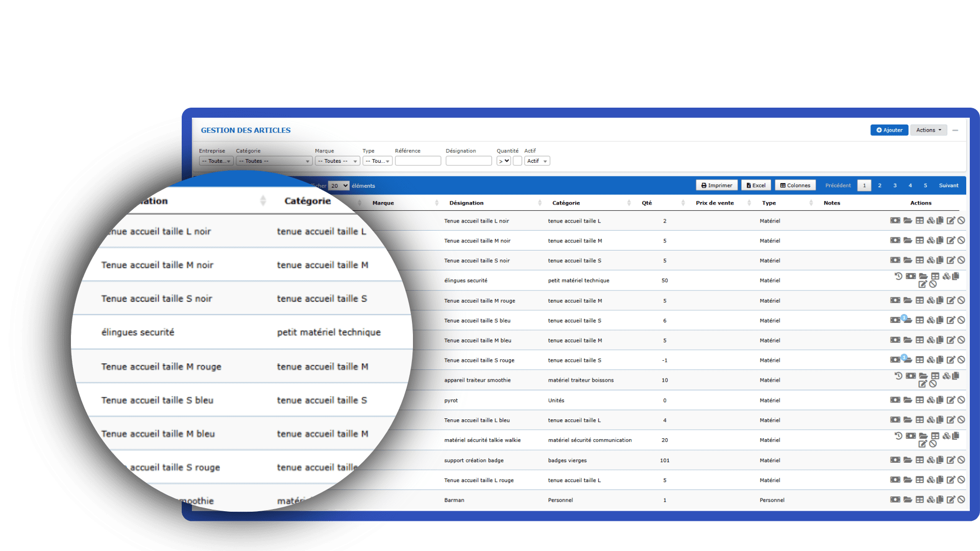Open the folder icon for élingues securité

click(x=923, y=277)
